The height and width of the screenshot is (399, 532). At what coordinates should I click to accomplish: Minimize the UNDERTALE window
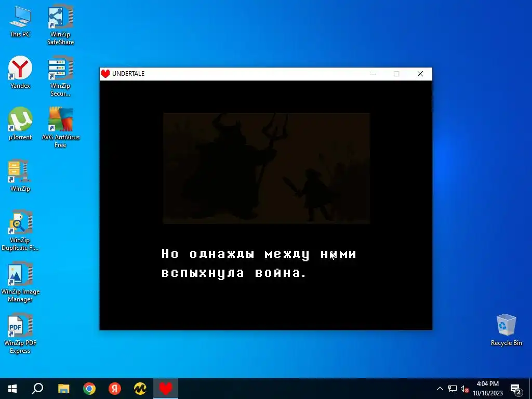[373, 74]
